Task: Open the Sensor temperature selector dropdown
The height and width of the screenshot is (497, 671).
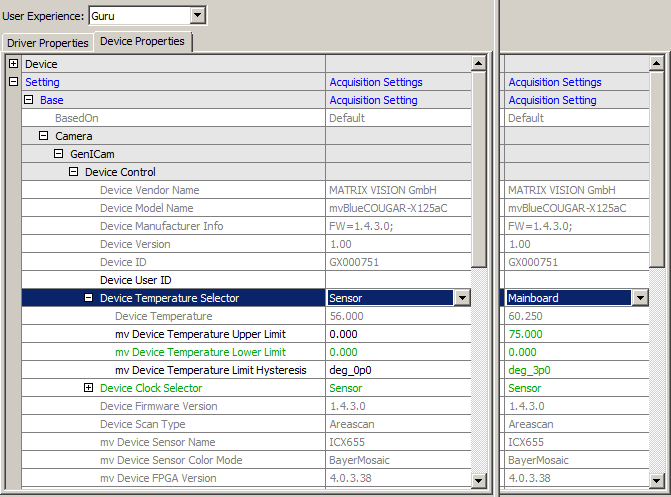Action: click(461, 298)
